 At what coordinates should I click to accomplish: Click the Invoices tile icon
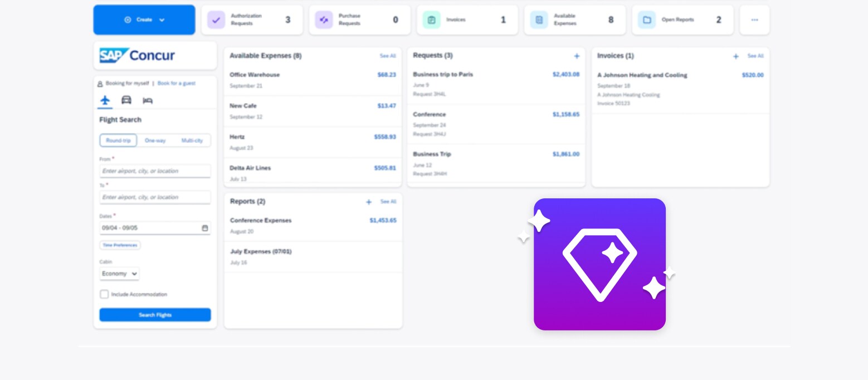click(431, 20)
